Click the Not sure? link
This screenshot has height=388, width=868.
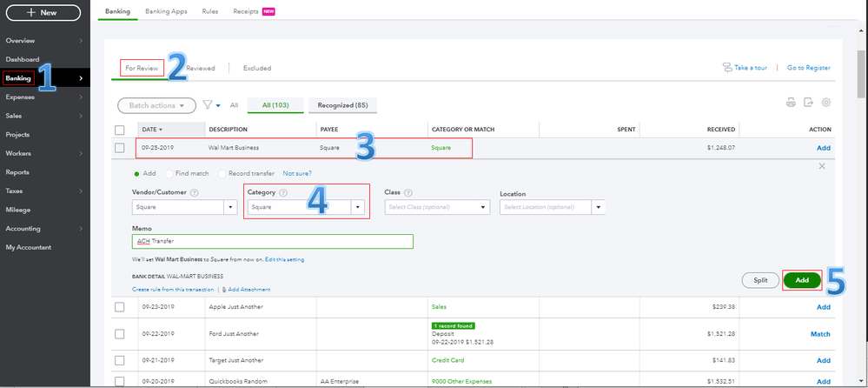[297, 173]
